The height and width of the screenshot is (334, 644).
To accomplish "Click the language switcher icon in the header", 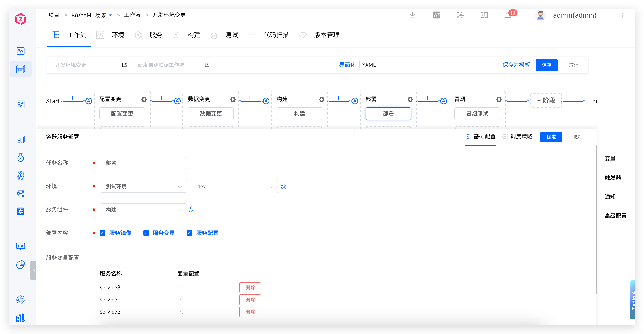I will [x=437, y=15].
